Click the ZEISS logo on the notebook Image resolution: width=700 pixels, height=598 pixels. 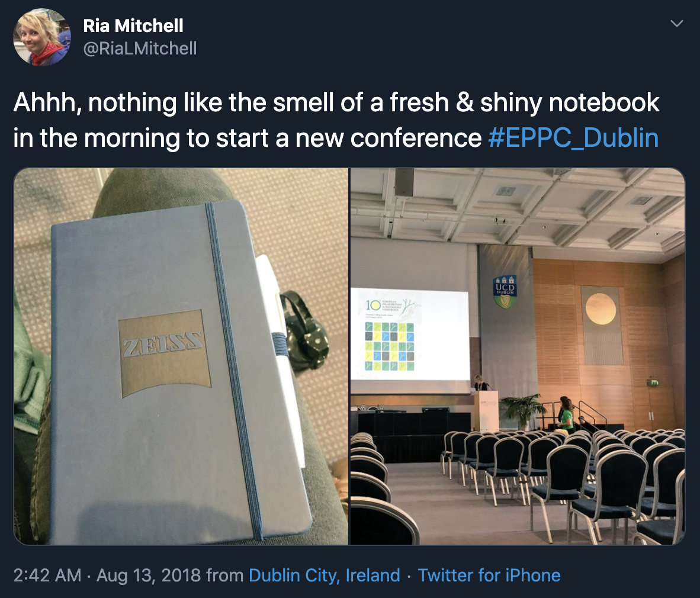point(162,348)
